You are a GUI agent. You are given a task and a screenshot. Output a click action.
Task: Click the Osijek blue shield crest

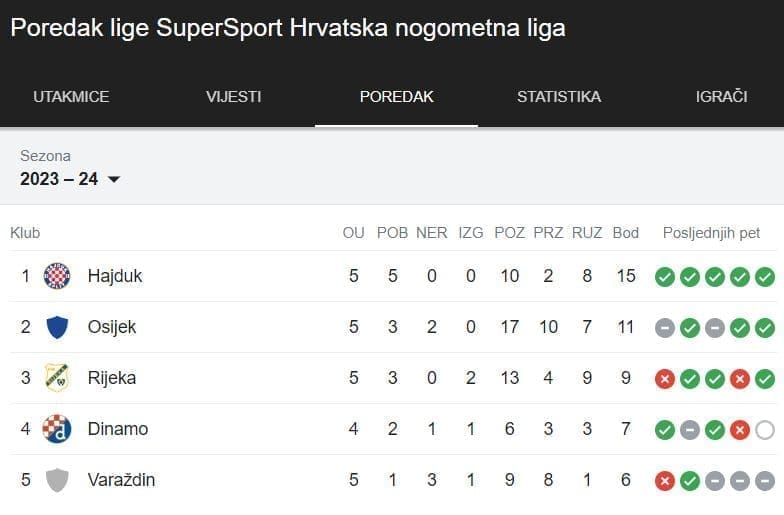[x=57, y=327]
